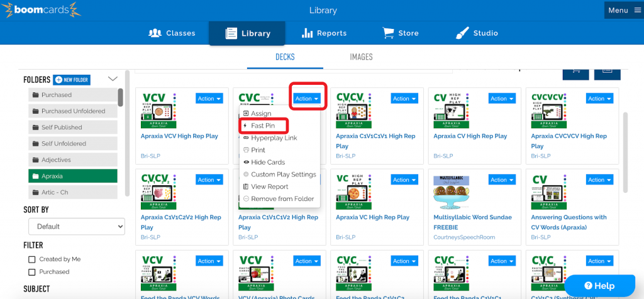Open the Reports tab
The width and height of the screenshot is (644, 299).
coord(324,33)
